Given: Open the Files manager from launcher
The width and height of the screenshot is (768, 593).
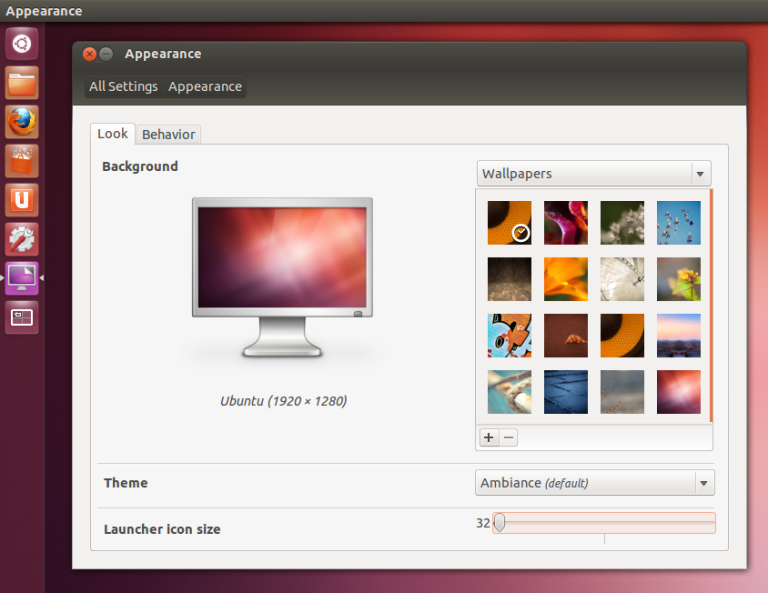Looking at the screenshot, I should [22, 83].
